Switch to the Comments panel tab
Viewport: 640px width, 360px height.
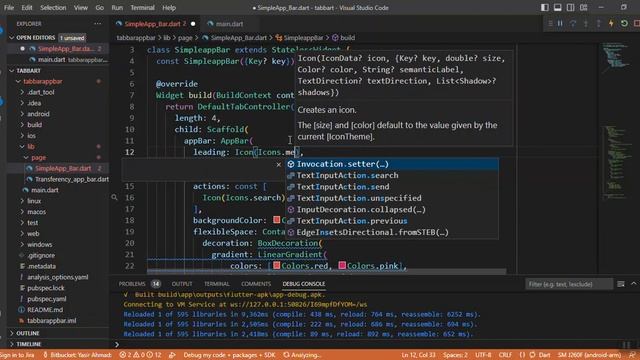click(x=256, y=284)
